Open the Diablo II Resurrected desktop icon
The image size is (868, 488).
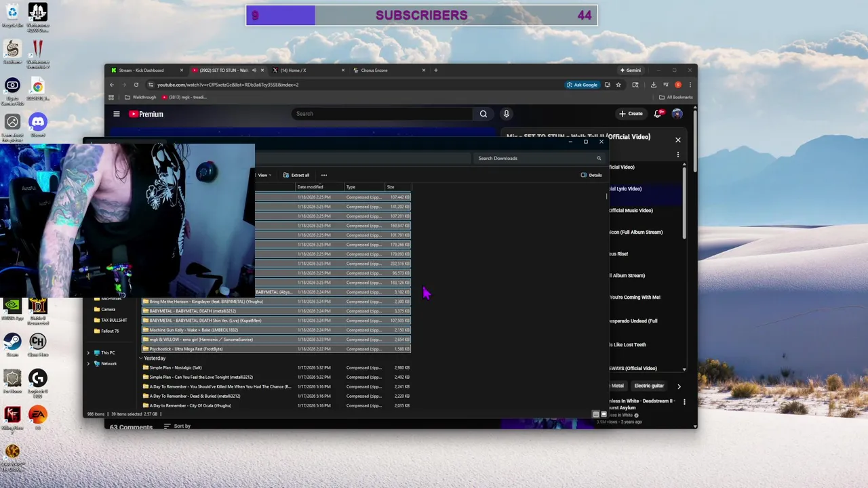pos(38,310)
